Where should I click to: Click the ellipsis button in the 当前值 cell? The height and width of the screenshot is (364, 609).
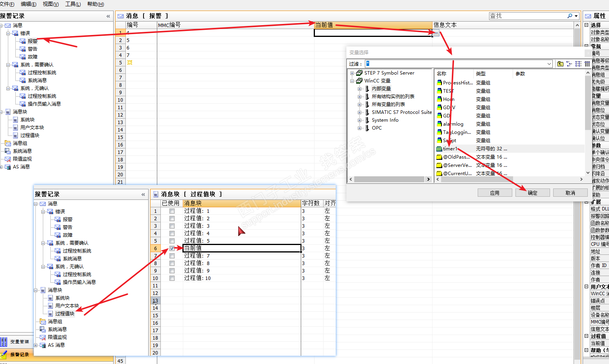tap(436, 33)
